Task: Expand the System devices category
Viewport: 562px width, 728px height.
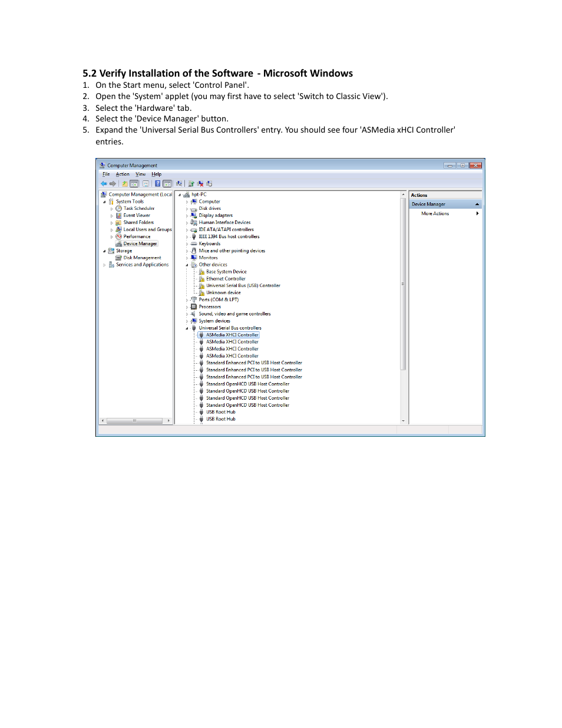Action: (x=187, y=321)
